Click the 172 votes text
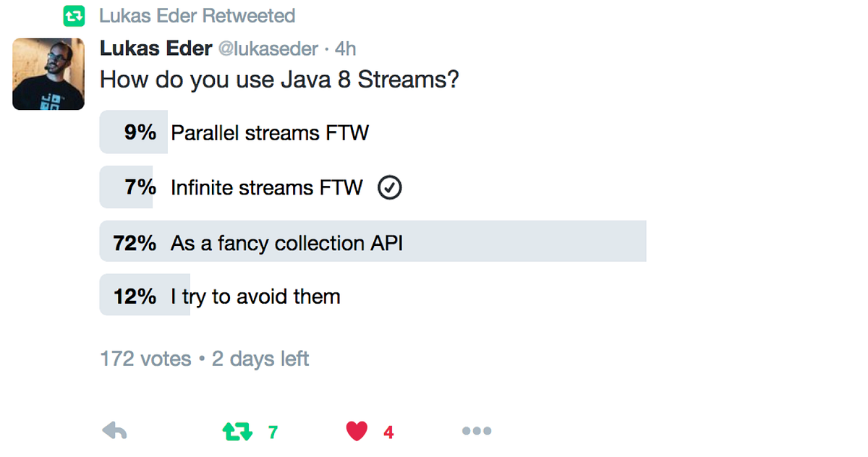 [x=145, y=358]
